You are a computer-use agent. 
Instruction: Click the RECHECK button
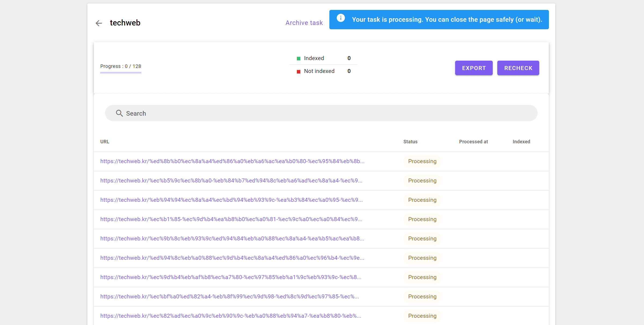(518, 68)
